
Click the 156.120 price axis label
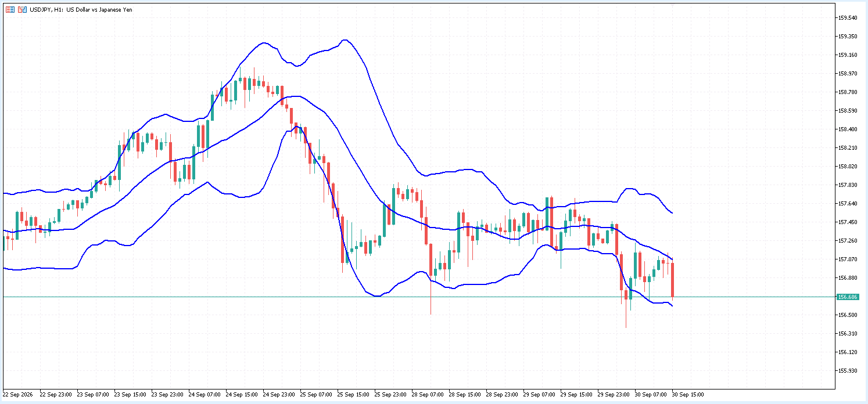pyautogui.click(x=848, y=352)
